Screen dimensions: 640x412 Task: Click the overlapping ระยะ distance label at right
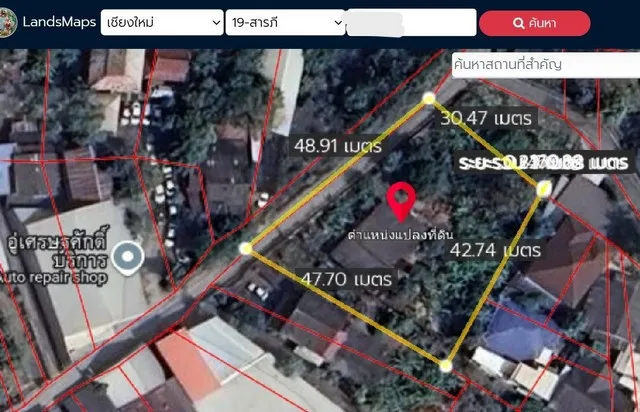coord(543,163)
